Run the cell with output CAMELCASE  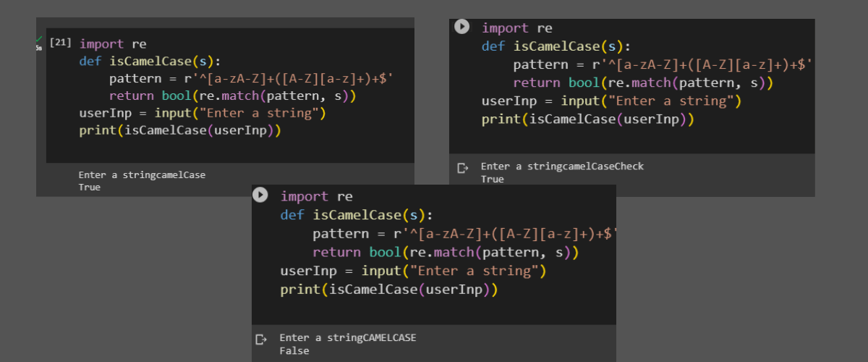(x=260, y=195)
